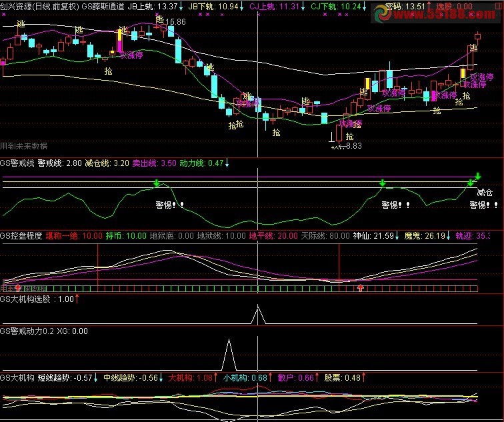504x422 pixels.
Task: Select the 动力线: 0.47 readout
Action: [x=201, y=163]
